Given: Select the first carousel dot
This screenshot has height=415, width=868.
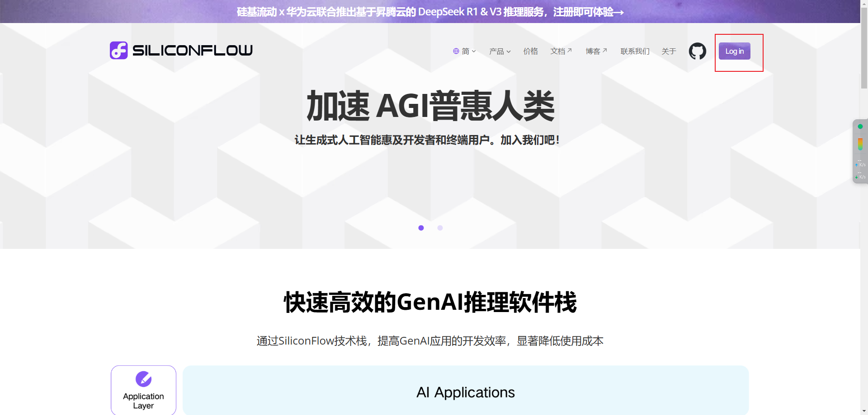Looking at the screenshot, I should pos(421,228).
